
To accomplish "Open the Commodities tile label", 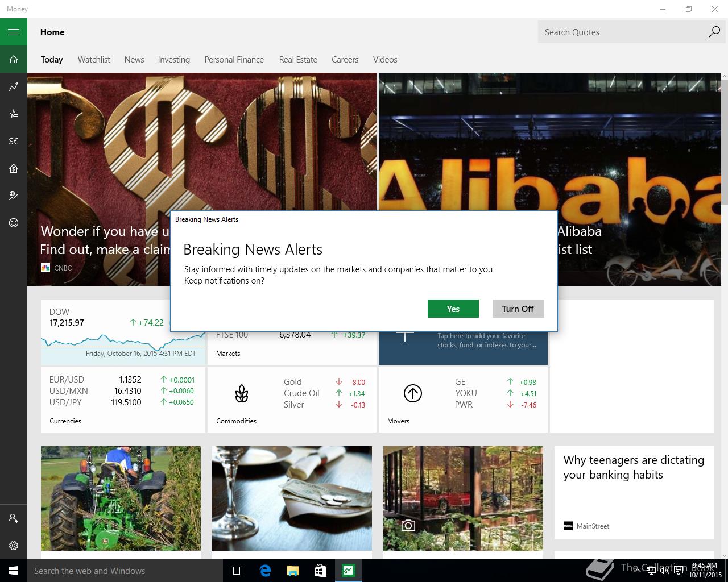I will click(236, 421).
